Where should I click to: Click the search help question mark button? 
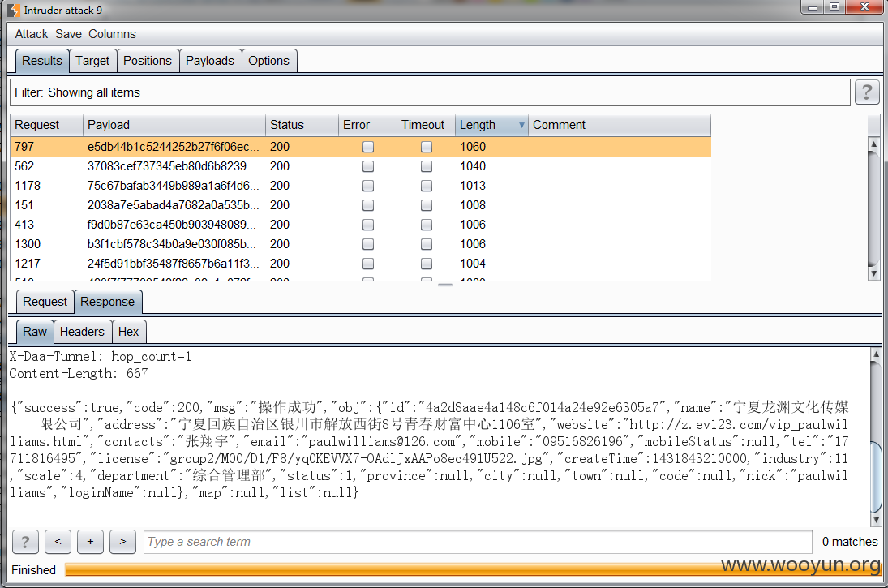click(x=25, y=542)
